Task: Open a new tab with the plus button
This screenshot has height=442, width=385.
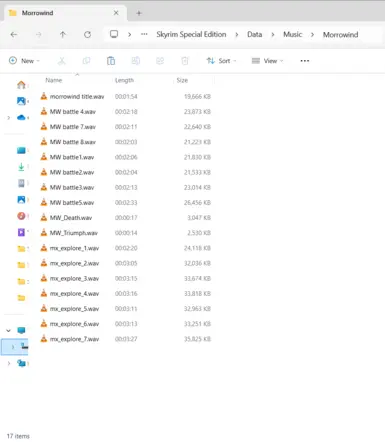Action: pos(139,13)
